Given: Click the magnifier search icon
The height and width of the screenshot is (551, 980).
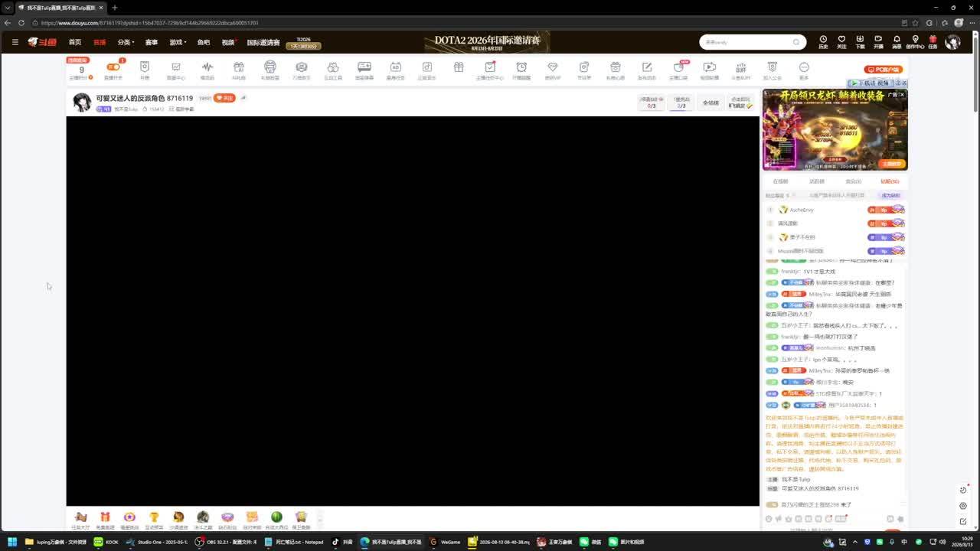Looking at the screenshot, I should pyautogui.click(x=796, y=42).
